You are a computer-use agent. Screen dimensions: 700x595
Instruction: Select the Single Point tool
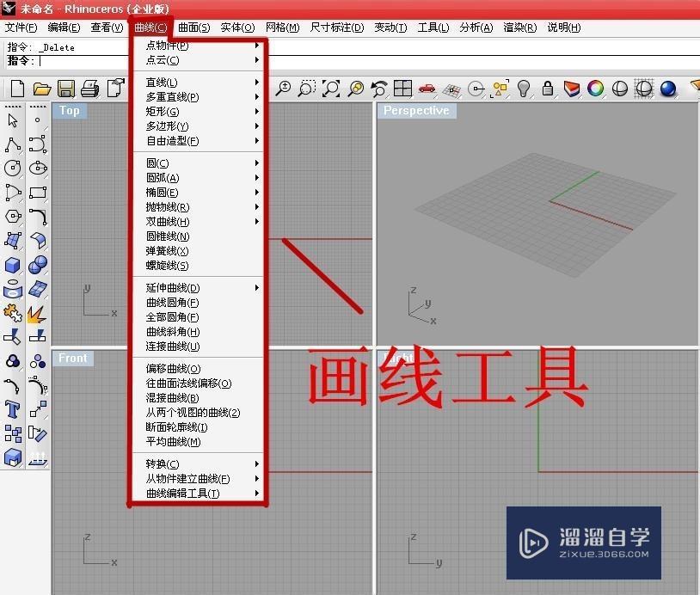click(38, 120)
